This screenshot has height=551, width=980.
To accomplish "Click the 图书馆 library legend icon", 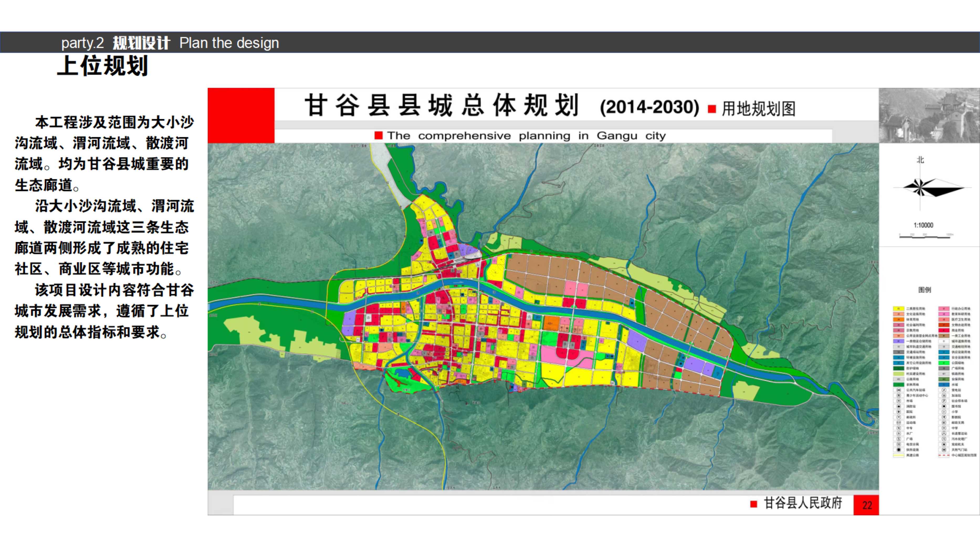I will pos(944,406).
